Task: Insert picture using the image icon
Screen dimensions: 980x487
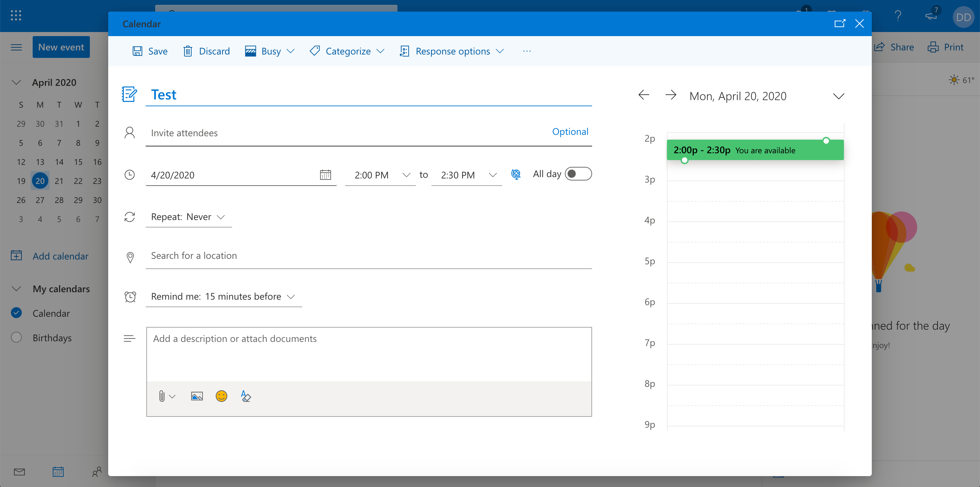Action: click(x=197, y=396)
